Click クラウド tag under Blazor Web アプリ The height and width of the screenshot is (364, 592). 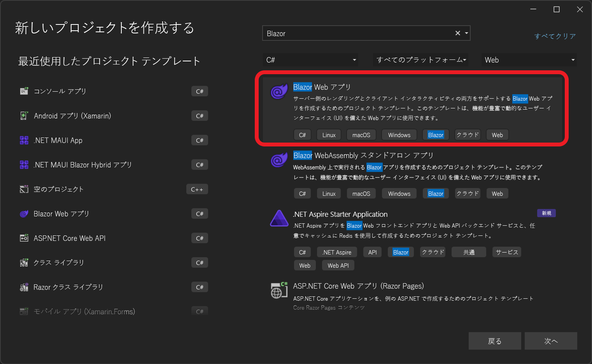(x=468, y=135)
